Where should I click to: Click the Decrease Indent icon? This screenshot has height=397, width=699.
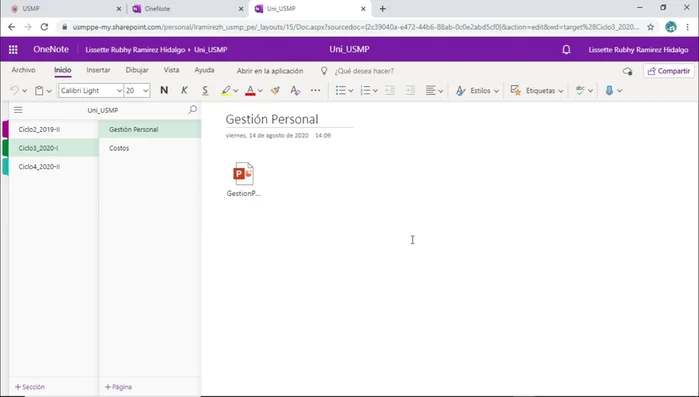pyautogui.click(x=390, y=90)
